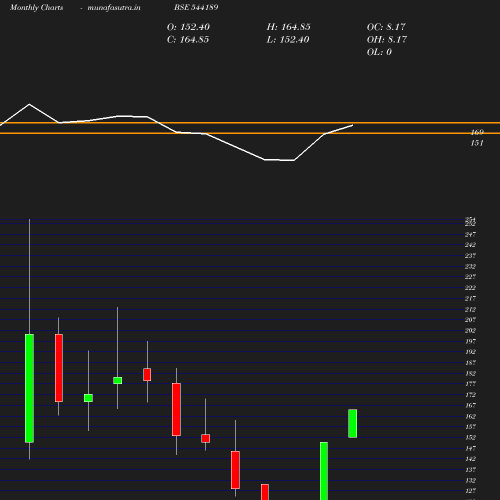Image resolution: width=500 pixels, height=500 pixels.
Task: Click the price axis label '237'
Action: [x=470, y=256]
